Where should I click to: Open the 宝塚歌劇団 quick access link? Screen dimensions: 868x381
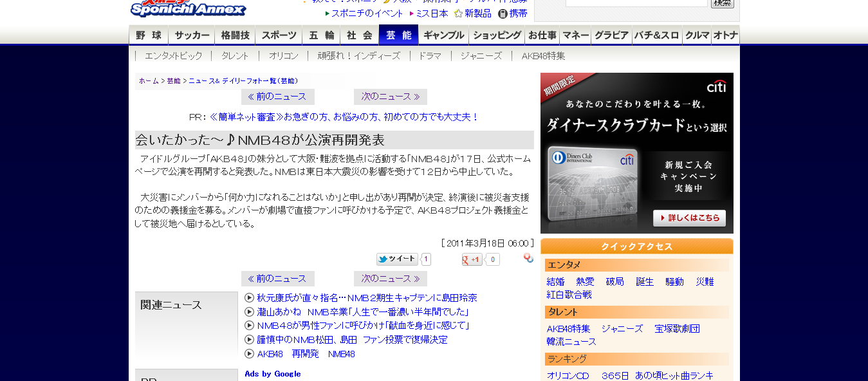click(x=678, y=329)
